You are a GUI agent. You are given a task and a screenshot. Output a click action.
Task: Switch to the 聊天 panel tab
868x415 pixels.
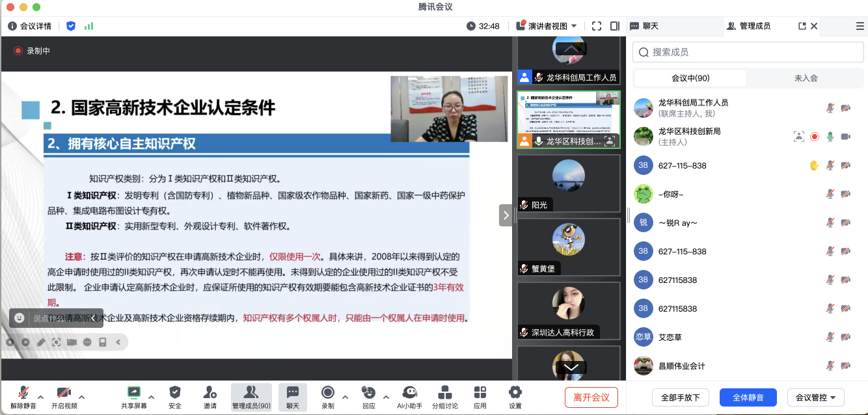(644, 26)
